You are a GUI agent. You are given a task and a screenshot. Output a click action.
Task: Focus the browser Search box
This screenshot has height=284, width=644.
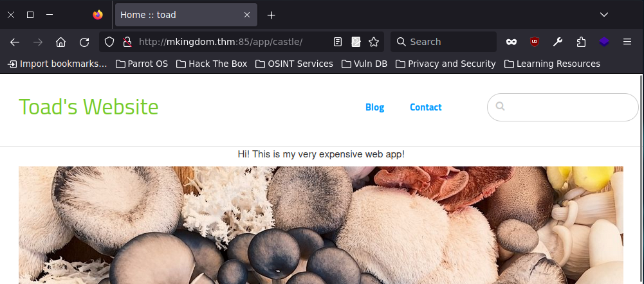click(443, 42)
